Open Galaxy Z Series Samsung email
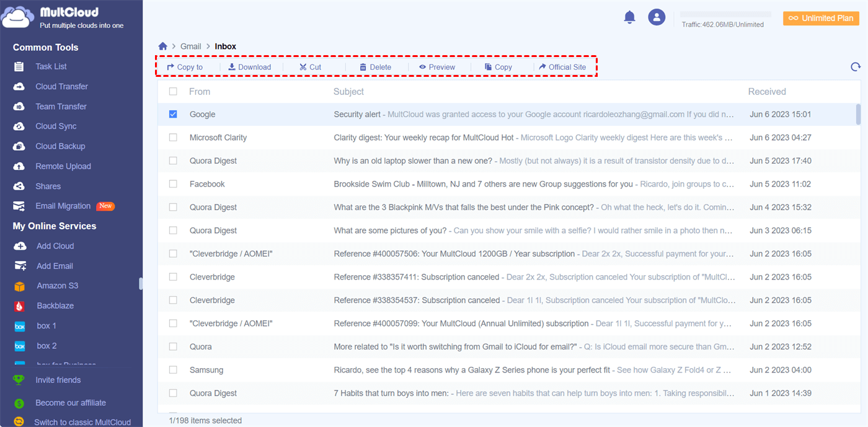This screenshot has width=868, height=427. click(472, 370)
